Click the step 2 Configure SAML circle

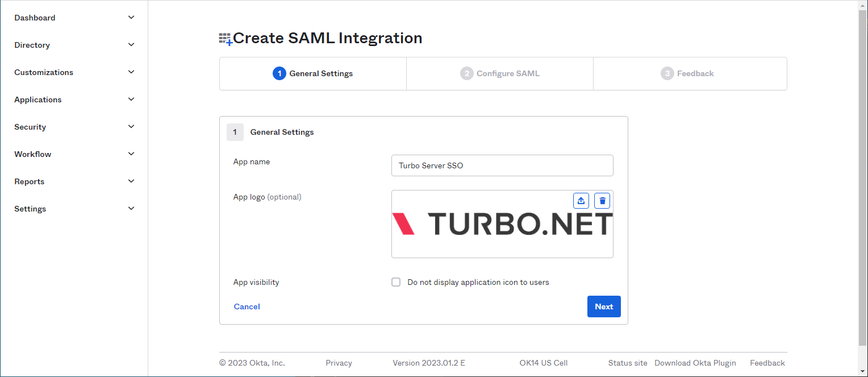pyautogui.click(x=467, y=73)
